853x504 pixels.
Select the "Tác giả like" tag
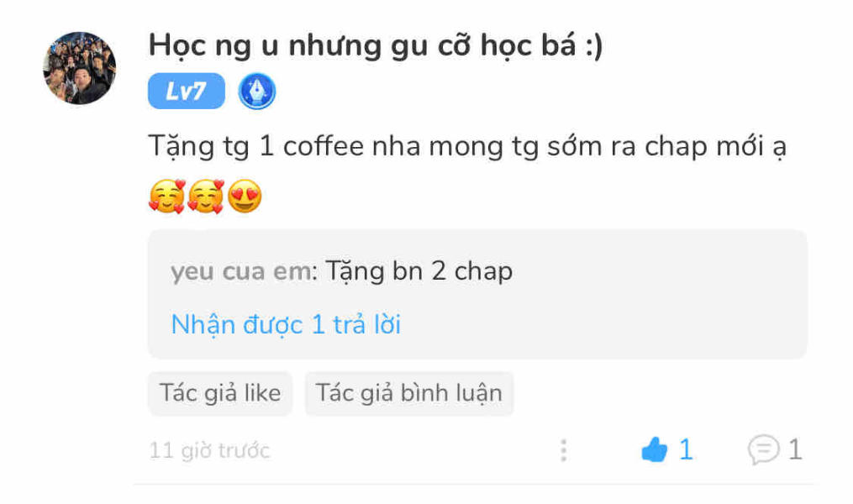pyautogui.click(x=220, y=393)
